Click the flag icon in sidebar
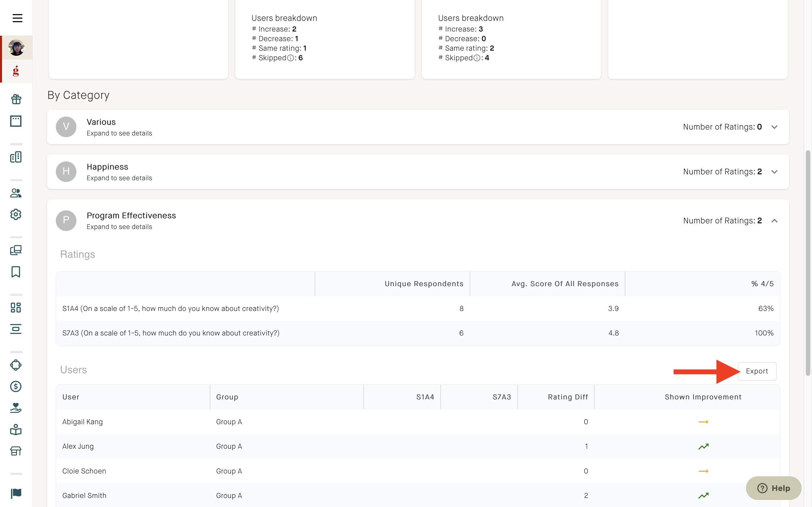This screenshot has width=812, height=507. point(16,493)
